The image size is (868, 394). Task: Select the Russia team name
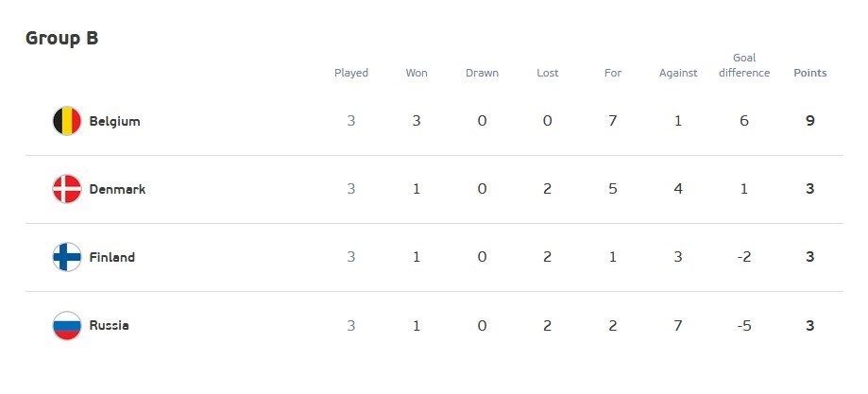pyautogui.click(x=109, y=325)
